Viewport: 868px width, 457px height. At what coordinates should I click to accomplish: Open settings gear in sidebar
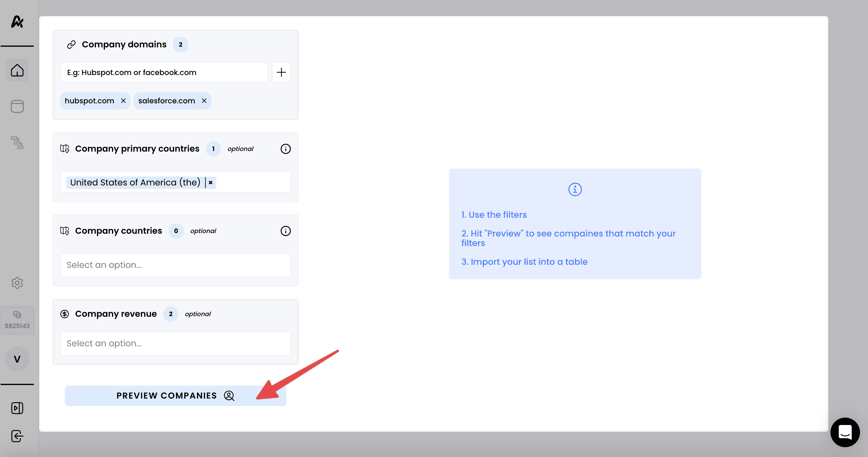click(17, 283)
